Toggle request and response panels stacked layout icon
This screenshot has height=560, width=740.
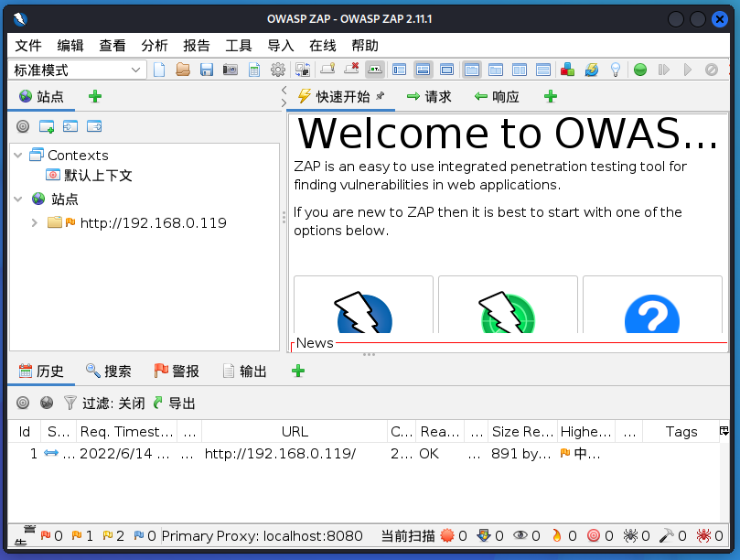pos(543,70)
